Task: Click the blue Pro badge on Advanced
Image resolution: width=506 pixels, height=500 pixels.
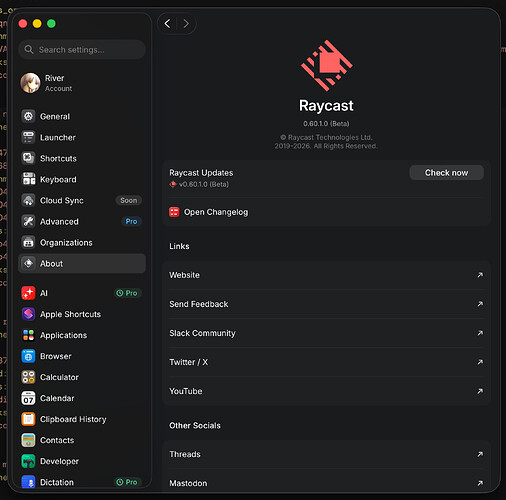Action: [131, 221]
